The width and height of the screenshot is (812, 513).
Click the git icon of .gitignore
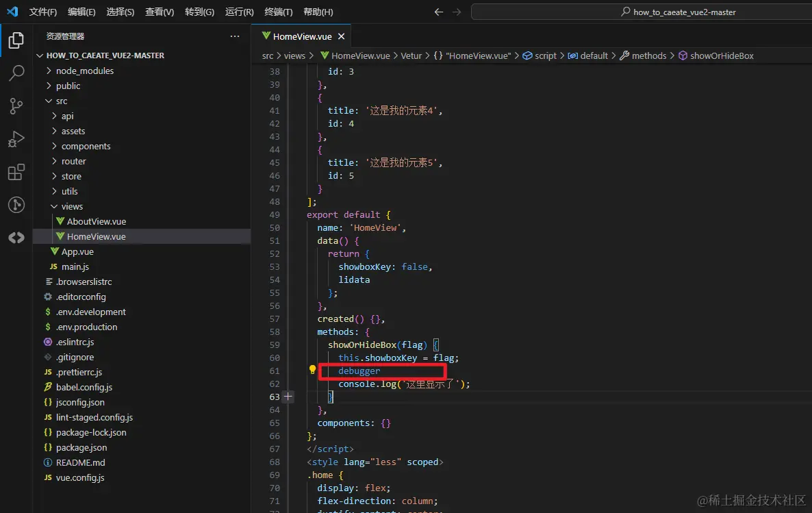tap(48, 357)
